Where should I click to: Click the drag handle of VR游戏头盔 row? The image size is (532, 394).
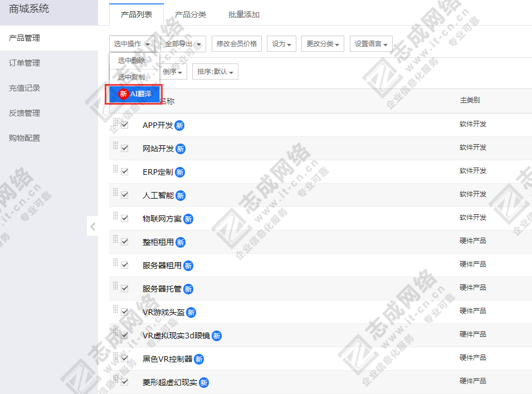[x=115, y=309]
